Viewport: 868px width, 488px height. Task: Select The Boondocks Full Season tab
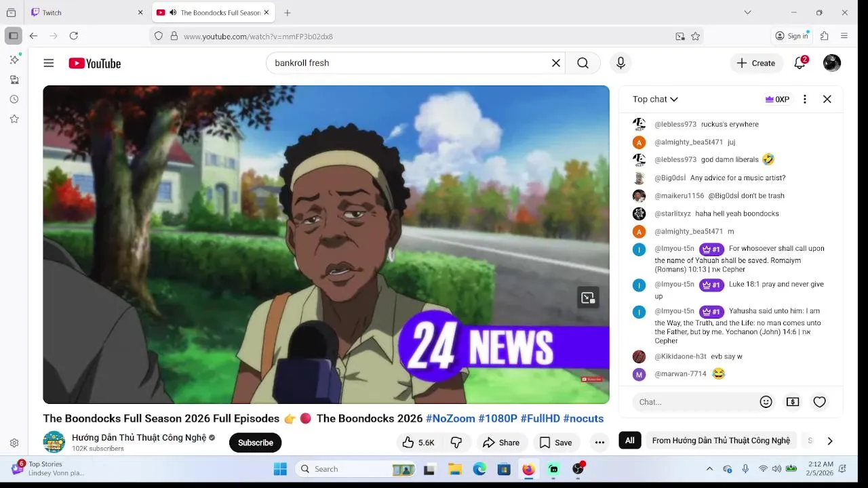point(212,12)
